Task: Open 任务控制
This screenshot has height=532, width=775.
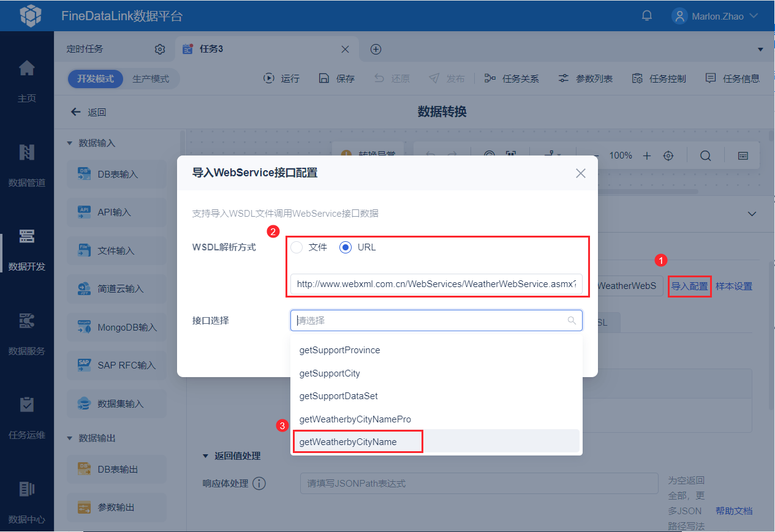Action: (x=659, y=78)
